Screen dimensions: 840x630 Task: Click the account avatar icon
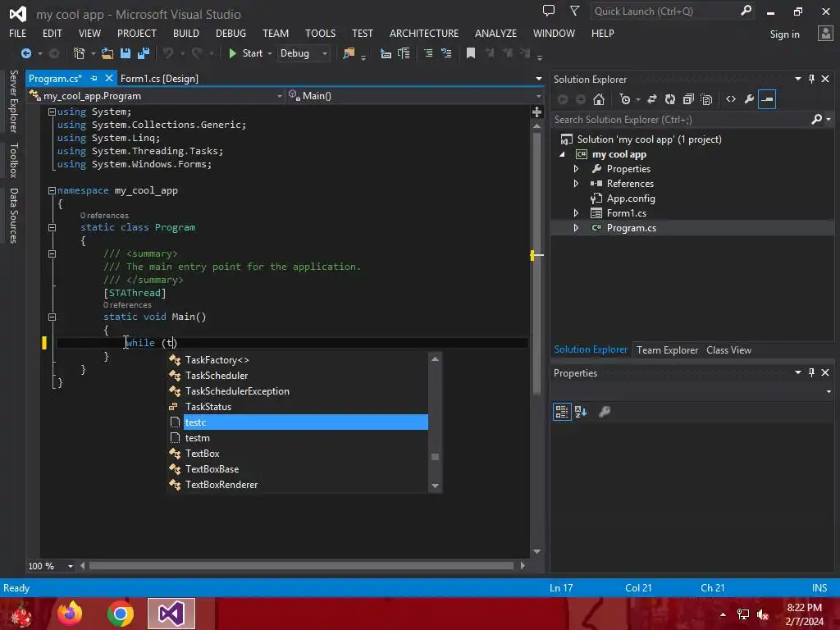825,34
